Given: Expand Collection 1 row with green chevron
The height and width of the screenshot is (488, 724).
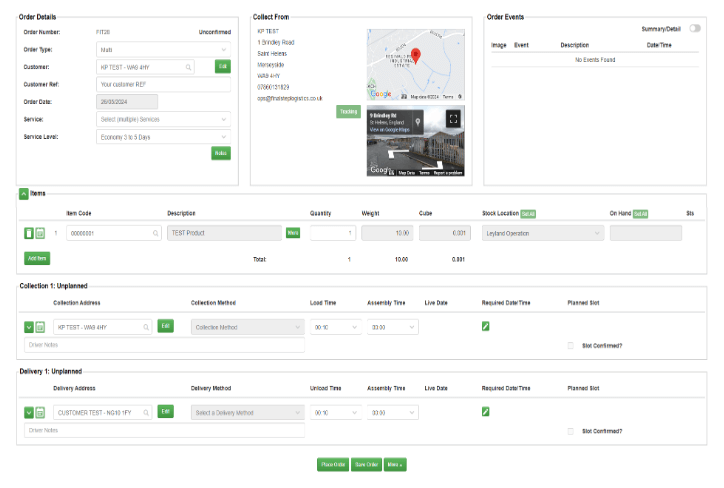Looking at the screenshot, I should click(29, 327).
